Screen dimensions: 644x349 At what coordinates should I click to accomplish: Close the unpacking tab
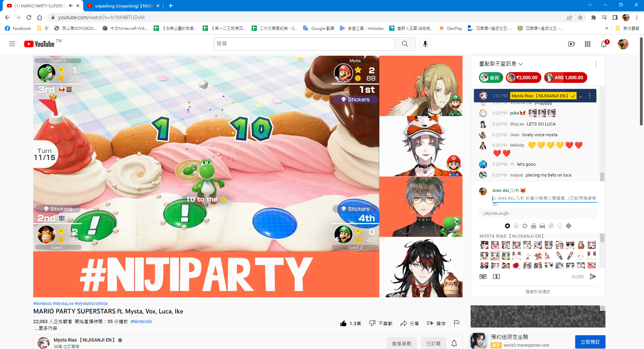coord(158,6)
